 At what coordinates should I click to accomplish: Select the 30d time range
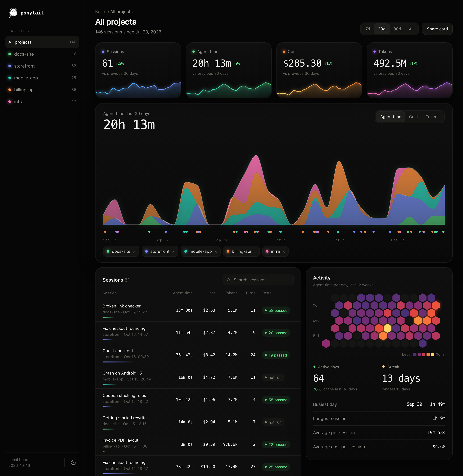381,29
